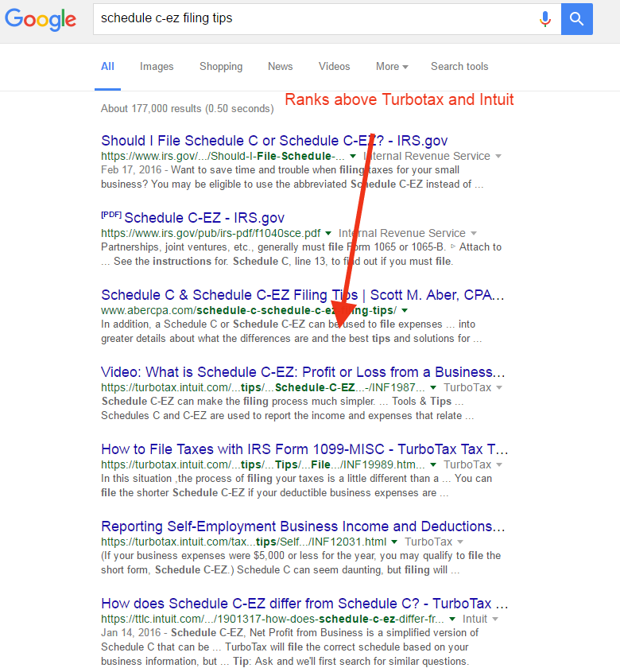Screen dimensions: 620x672
Task: Click the blue search magnifier button
Action: click(577, 19)
